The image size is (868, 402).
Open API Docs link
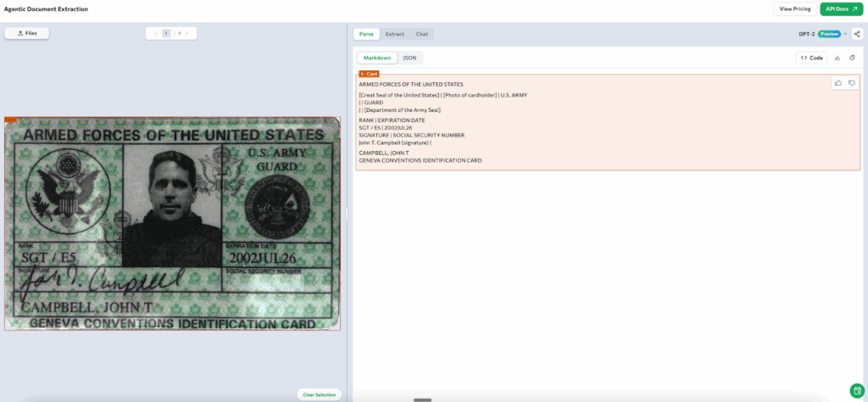click(841, 9)
